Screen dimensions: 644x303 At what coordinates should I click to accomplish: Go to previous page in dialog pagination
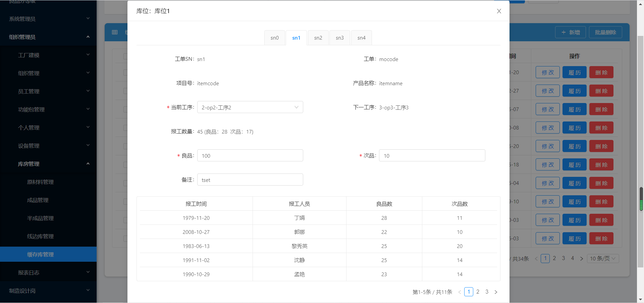460,292
